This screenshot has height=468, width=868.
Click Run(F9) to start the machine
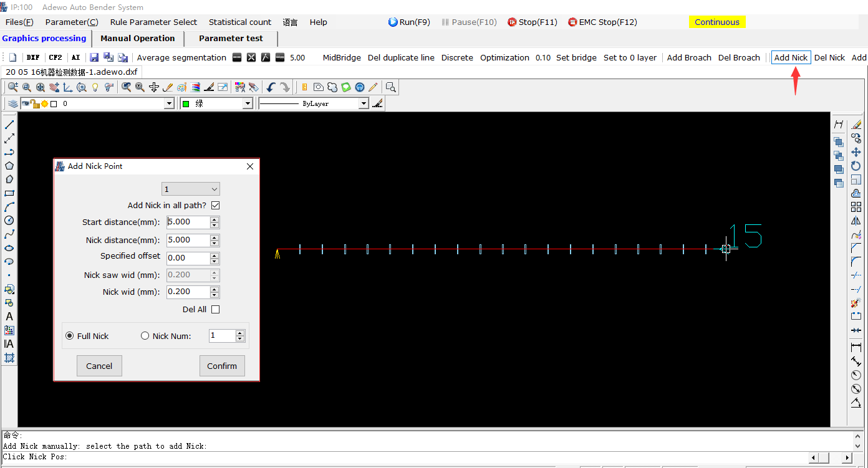point(409,22)
